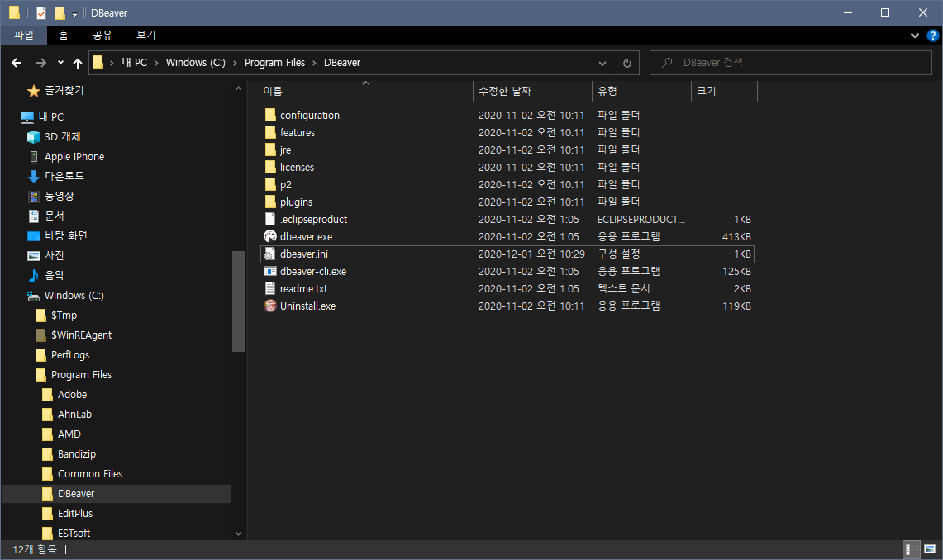Switch to large icons view layout
This screenshot has height=560, width=943.
(x=930, y=549)
